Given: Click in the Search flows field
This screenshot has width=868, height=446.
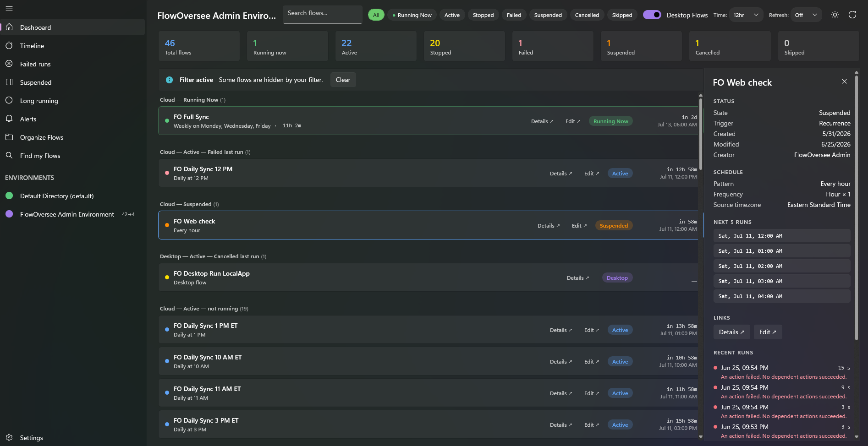Looking at the screenshot, I should click(323, 14).
